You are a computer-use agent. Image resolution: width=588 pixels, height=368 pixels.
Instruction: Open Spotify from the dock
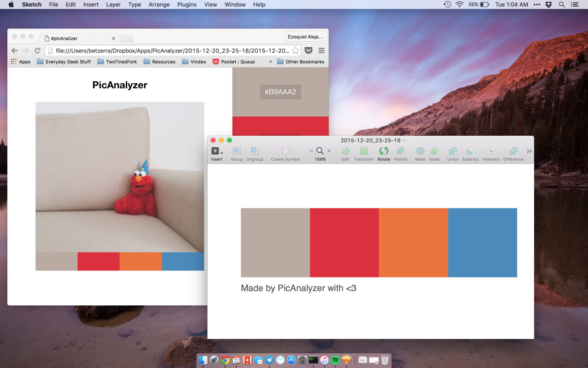tap(335, 360)
